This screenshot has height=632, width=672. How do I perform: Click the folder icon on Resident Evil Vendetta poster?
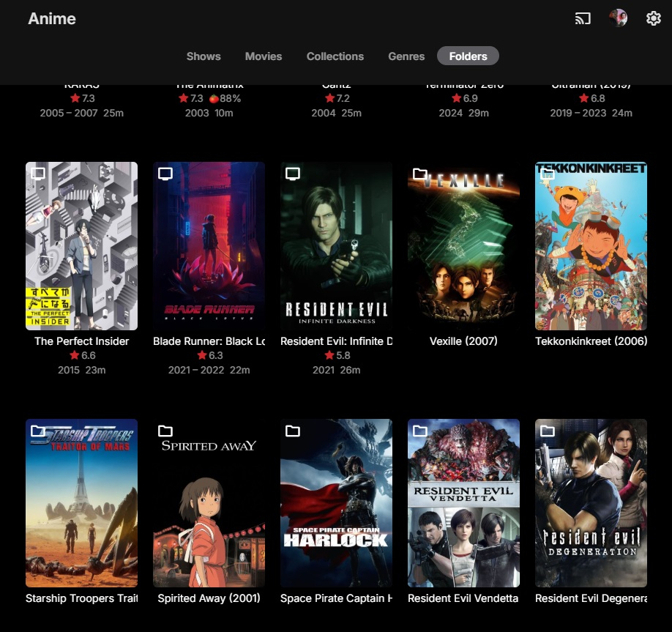pos(420,431)
